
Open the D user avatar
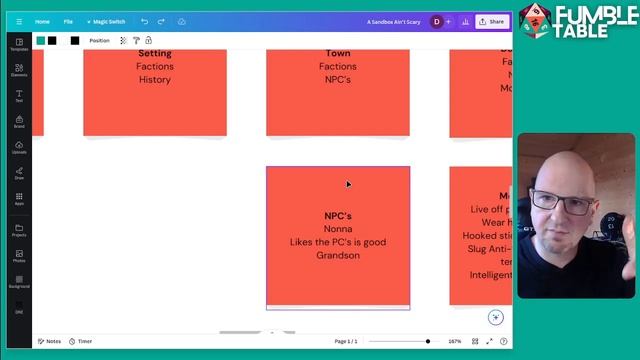click(436, 22)
